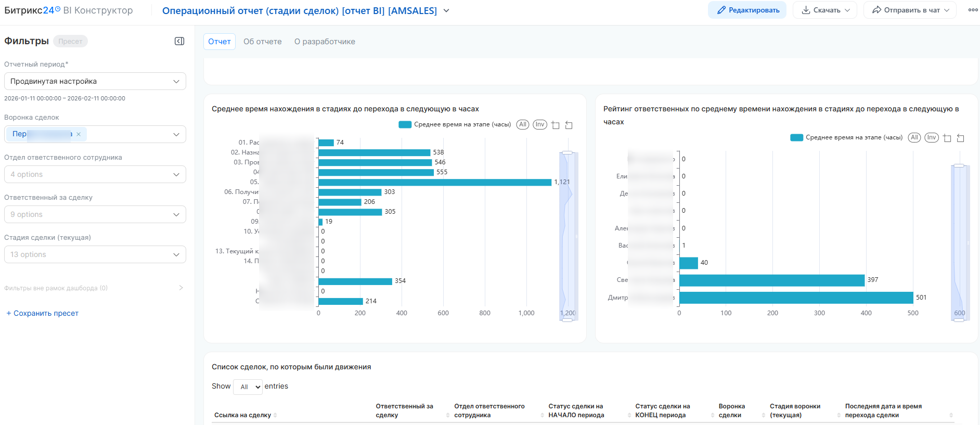Click the 'Редактировать' button
Screen dimensions: 980x425
coord(747,10)
